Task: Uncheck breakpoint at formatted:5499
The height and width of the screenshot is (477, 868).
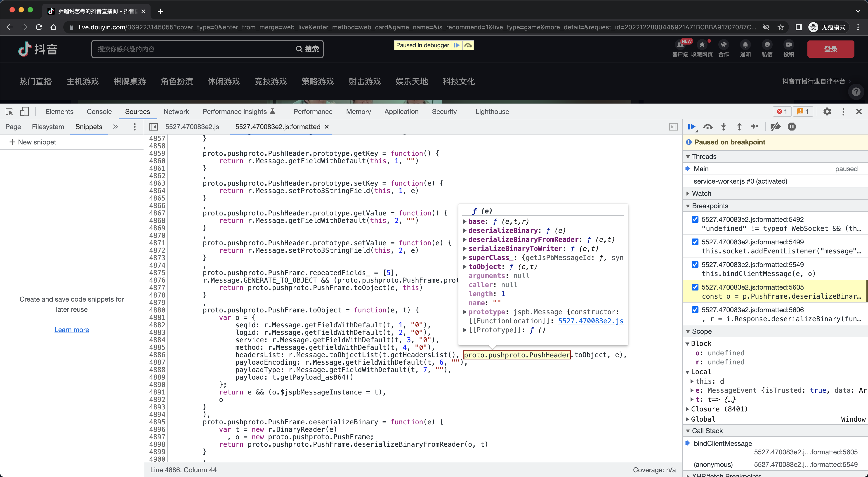Action: [695, 242]
